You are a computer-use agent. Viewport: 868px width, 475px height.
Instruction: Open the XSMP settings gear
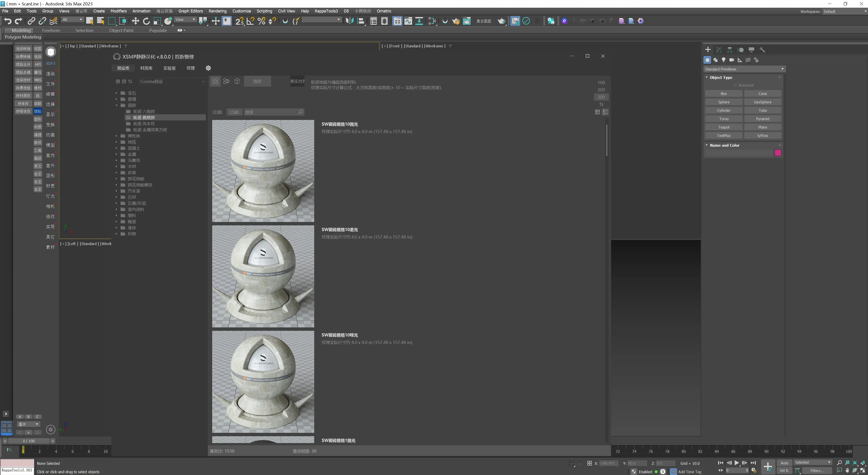208,68
